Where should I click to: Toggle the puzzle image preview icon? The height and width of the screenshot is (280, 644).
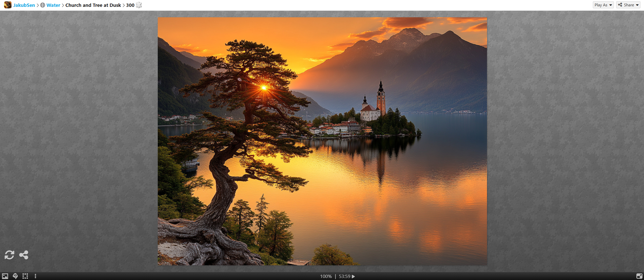pos(5,276)
